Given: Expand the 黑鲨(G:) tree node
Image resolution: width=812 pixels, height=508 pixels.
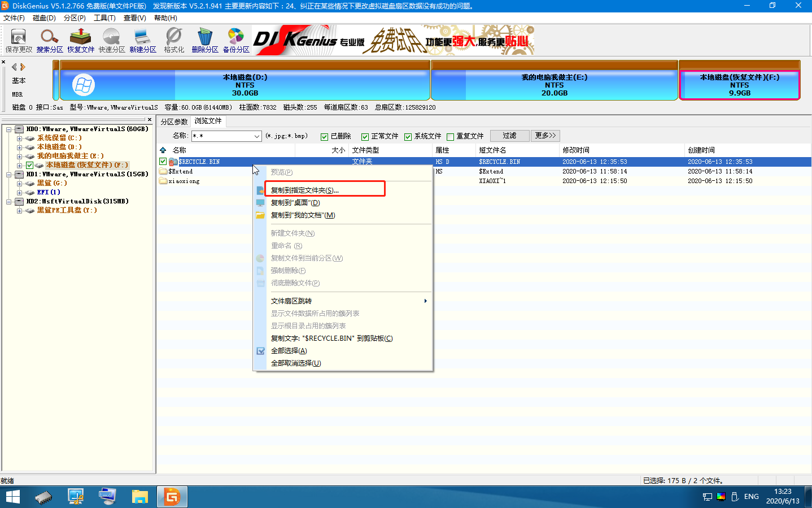Looking at the screenshot, I should point(20,184).
